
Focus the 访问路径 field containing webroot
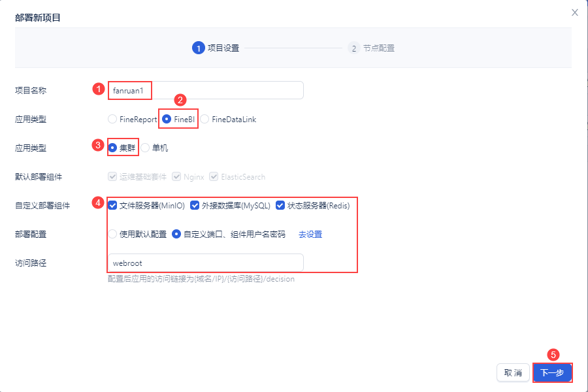(206, 263)
